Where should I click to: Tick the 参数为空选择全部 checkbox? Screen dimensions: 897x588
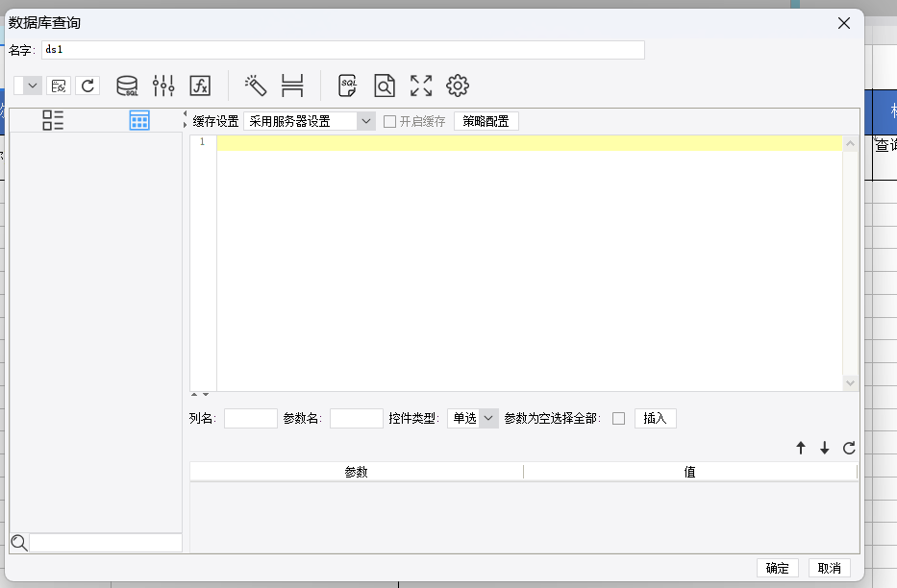618,418
